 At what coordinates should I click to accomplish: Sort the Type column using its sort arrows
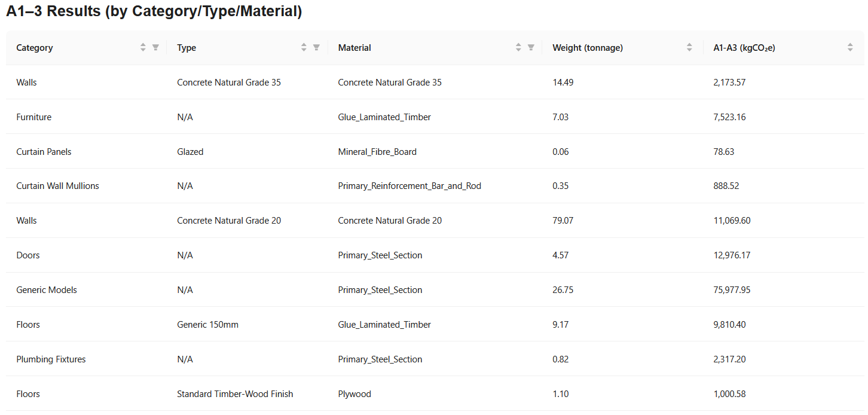304,47
